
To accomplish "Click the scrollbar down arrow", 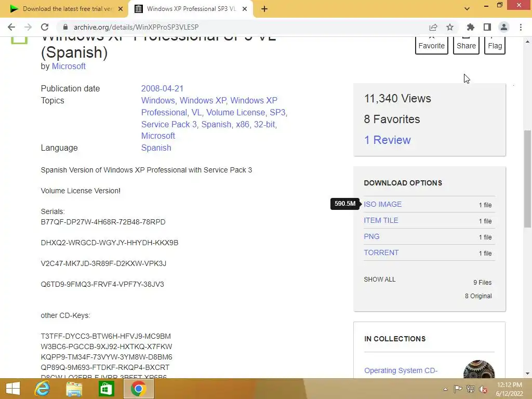I will pyautogui.click(x=527, y=374).
